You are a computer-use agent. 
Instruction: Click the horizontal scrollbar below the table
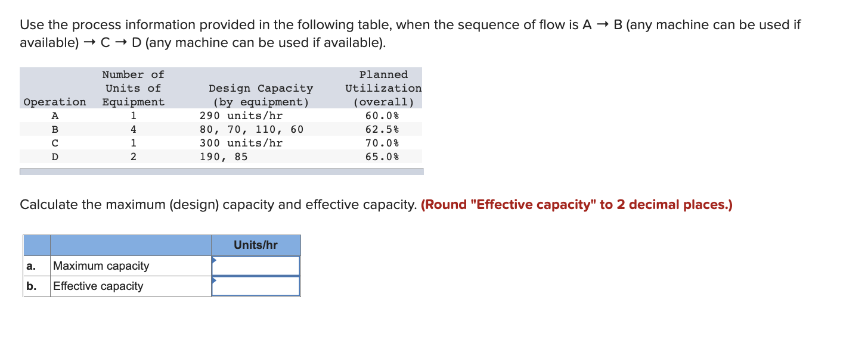tap(221, 171)
